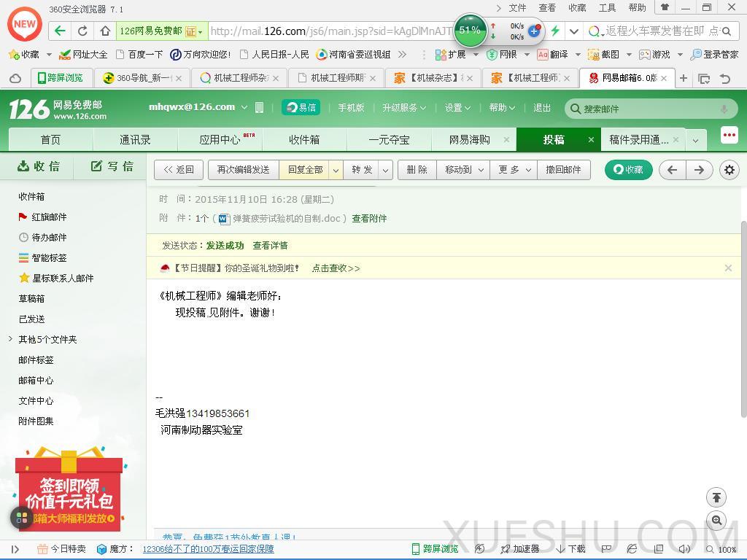Switch to the 通讯录 tab
This screenshot has width=747, height=560.
point(135,139)
